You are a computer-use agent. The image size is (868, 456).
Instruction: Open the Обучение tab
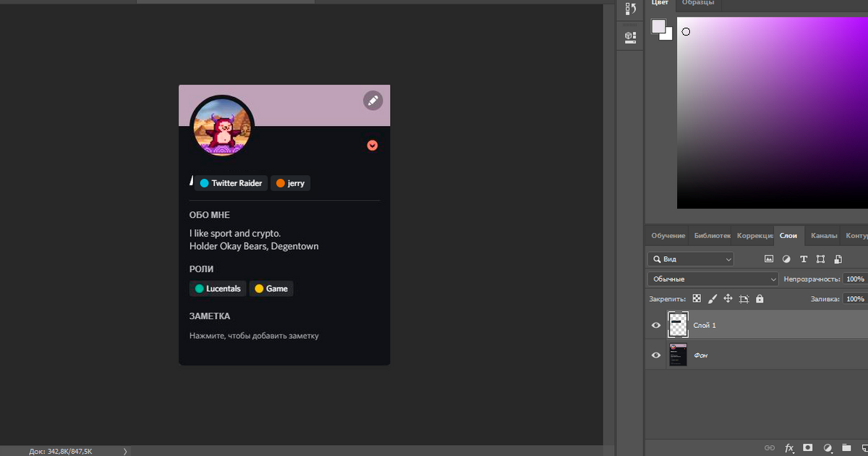coord(668,235)
